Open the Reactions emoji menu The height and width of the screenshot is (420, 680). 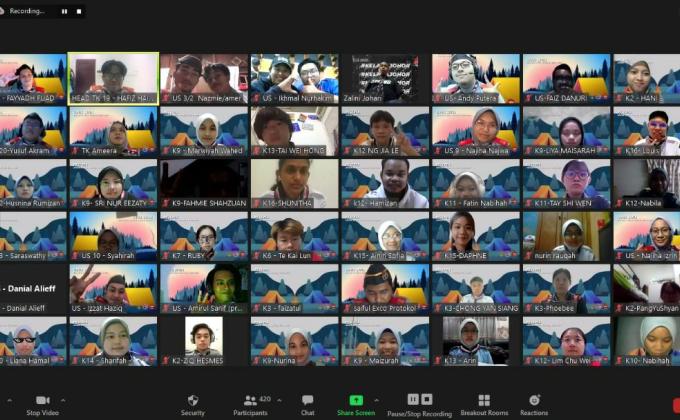click(x=534, y=400)
